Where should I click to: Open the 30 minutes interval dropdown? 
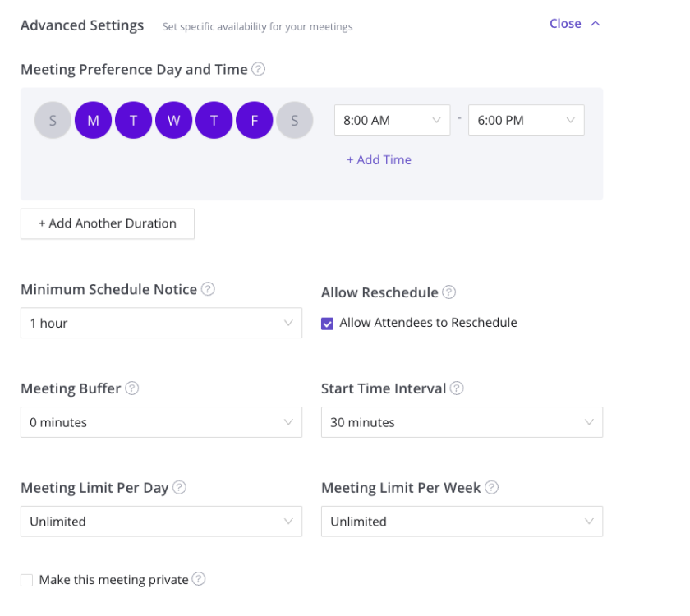tap(462, 422)
